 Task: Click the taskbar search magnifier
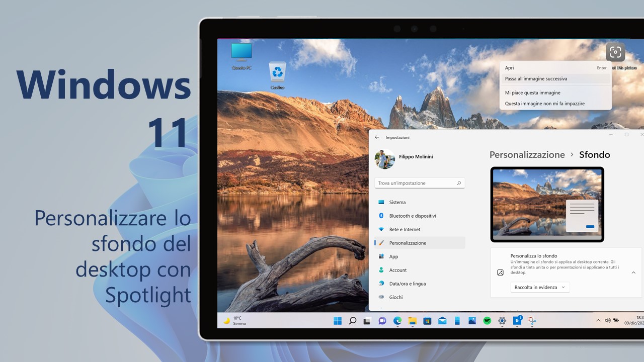[x=353, y=321]
